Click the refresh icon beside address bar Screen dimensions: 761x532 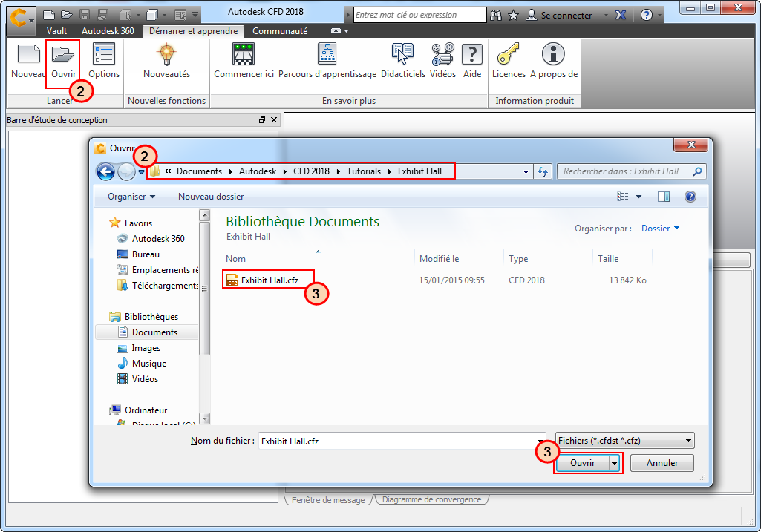coord(543,171)
